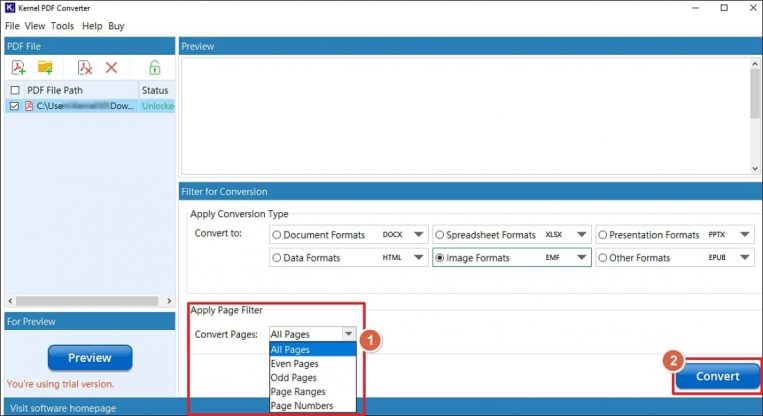
Task: Click file list horizontal scrollbar
Action: [x=87, y=301]
